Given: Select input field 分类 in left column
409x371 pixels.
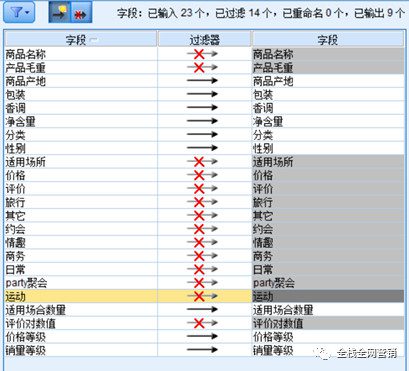Looking at the screenshot, I should pyautogui.click(x=80, y=135).
